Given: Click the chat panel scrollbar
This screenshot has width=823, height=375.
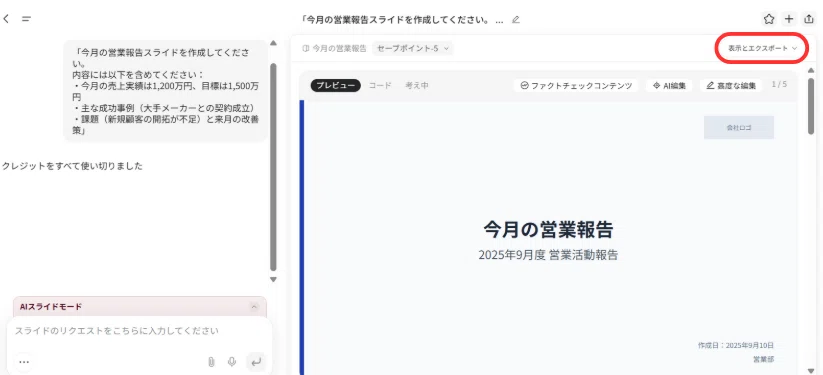Looking at the screenshot, I should 273,166.
